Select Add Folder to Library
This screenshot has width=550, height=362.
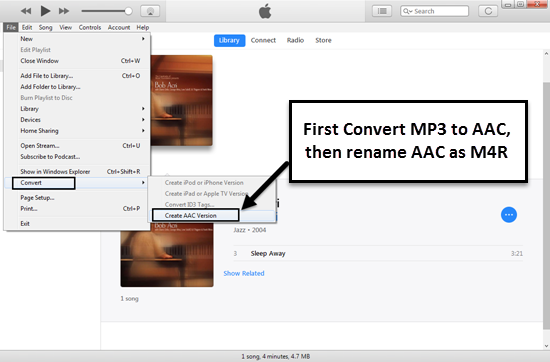point(77,87)
